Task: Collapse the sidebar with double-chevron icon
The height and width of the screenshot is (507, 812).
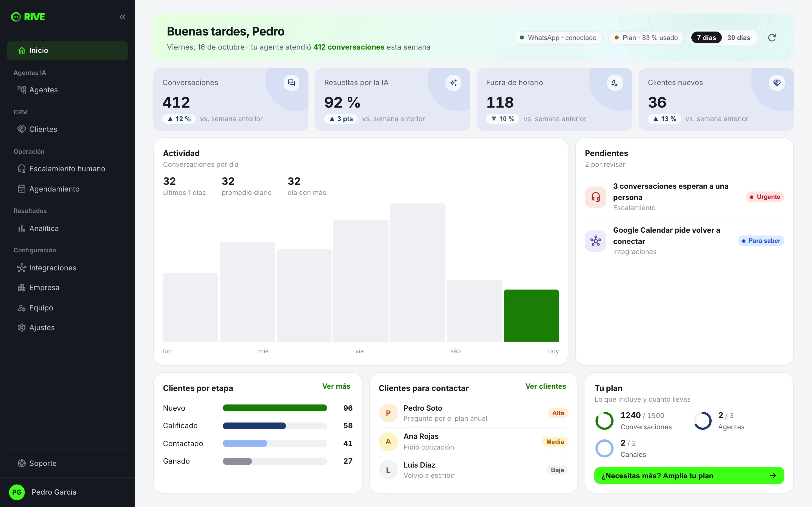Action: tap(122, 17)
